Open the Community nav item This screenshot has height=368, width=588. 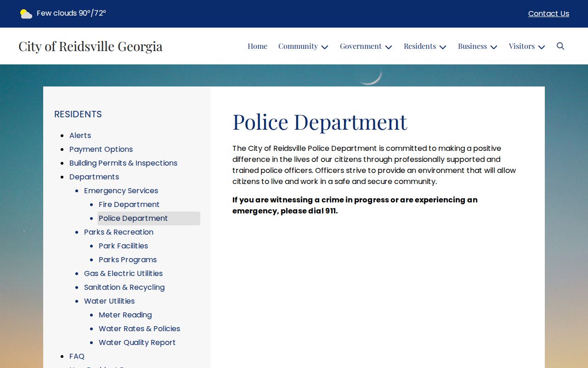298,46
